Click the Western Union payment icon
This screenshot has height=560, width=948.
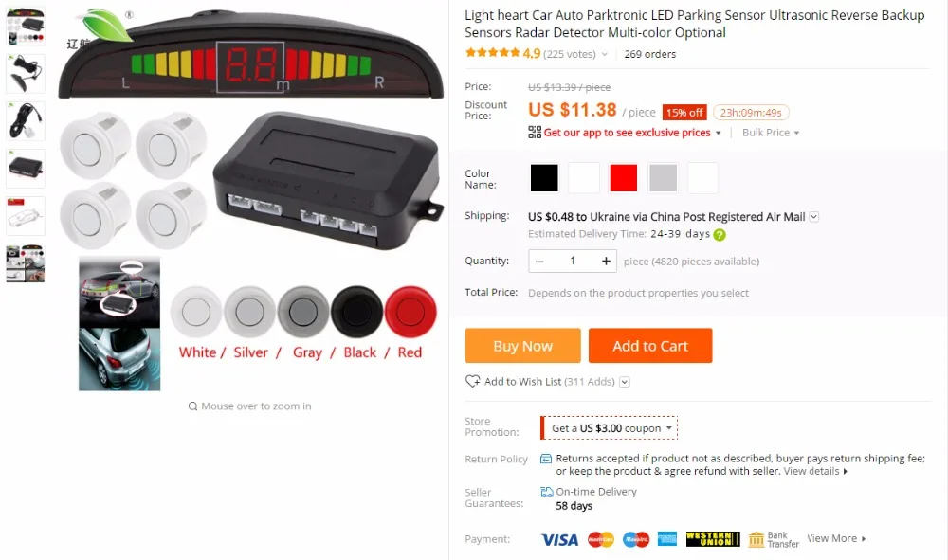click(x=713, y=539)
